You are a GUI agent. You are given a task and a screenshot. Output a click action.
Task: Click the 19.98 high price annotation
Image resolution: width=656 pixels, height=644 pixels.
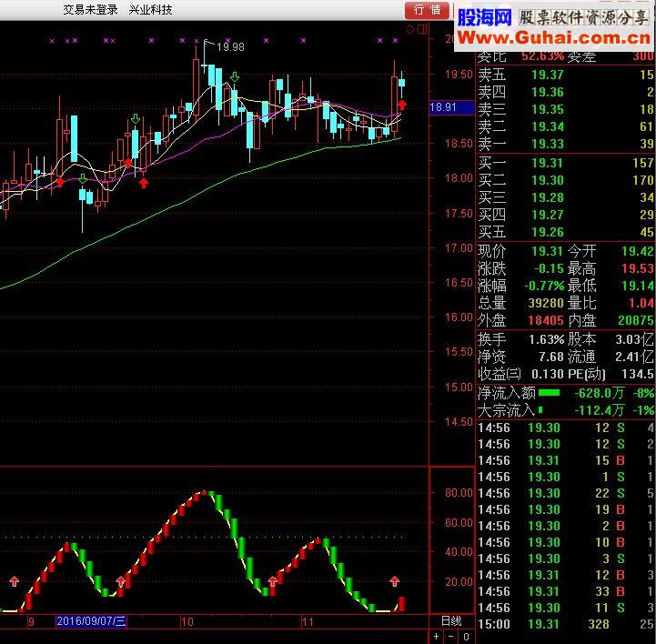pos(230,47)
